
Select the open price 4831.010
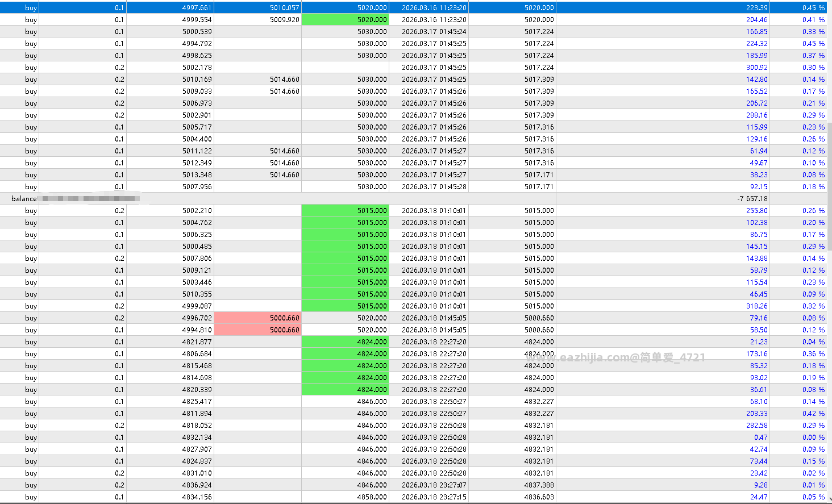tap(197, 473)
